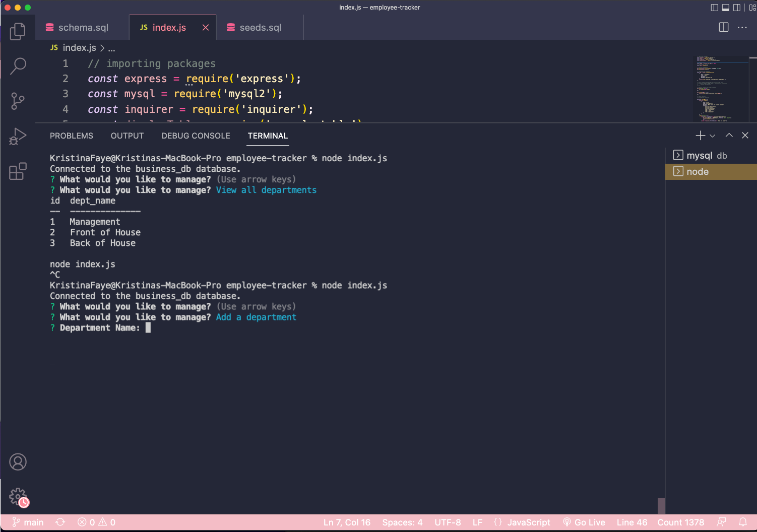Split the editor using the split icon
This screenshot has height=532, width=757.
tap(724, 27)
